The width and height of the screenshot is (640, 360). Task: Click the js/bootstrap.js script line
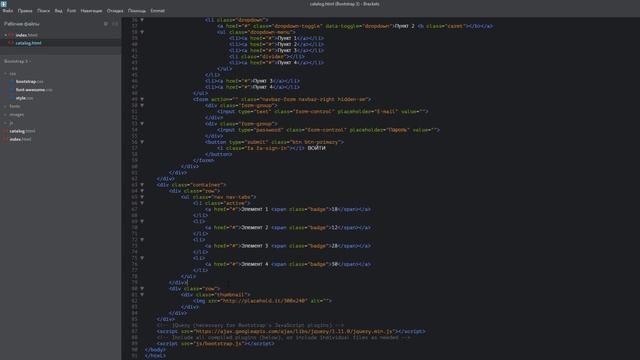tap(216, 344)
